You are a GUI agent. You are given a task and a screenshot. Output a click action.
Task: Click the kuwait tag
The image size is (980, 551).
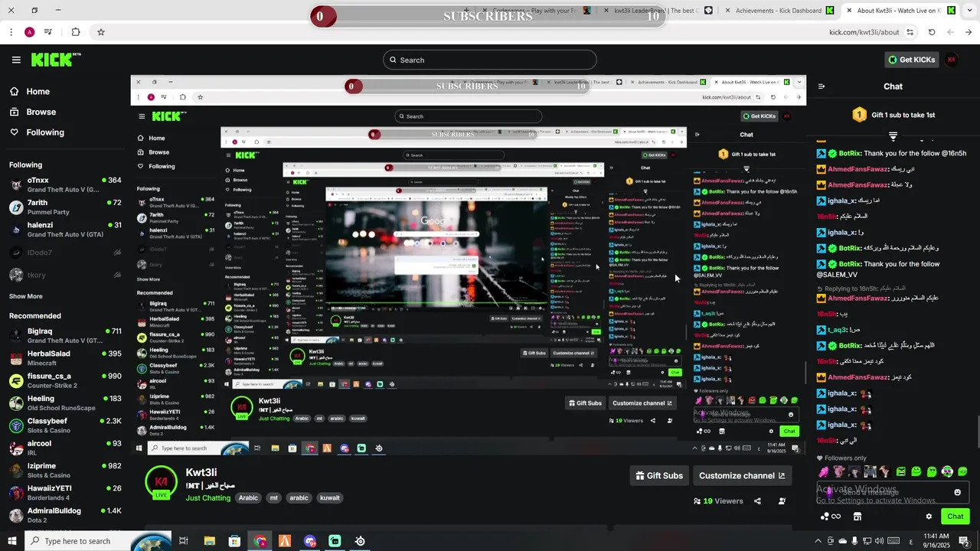point(330,497)
